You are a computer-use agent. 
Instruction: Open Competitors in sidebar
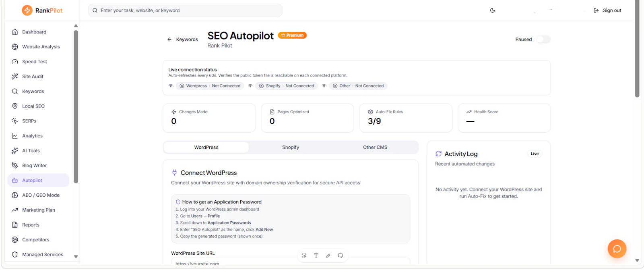pos(38,240)
